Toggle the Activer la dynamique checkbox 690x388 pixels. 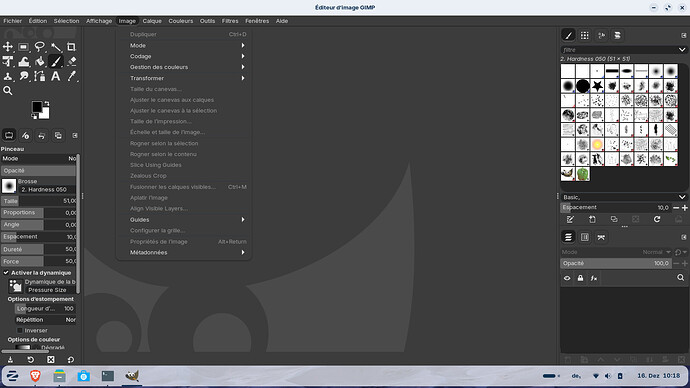click(6, 273)
